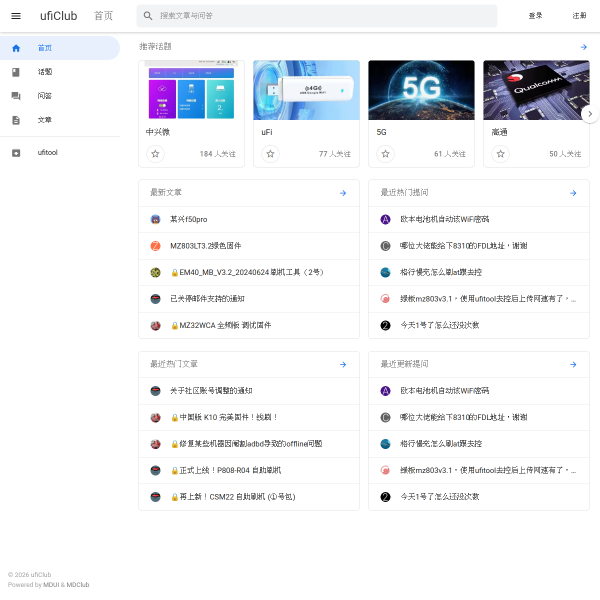
Task: Expand 最近更新提问 via its arrow
Action: (573, 365)
